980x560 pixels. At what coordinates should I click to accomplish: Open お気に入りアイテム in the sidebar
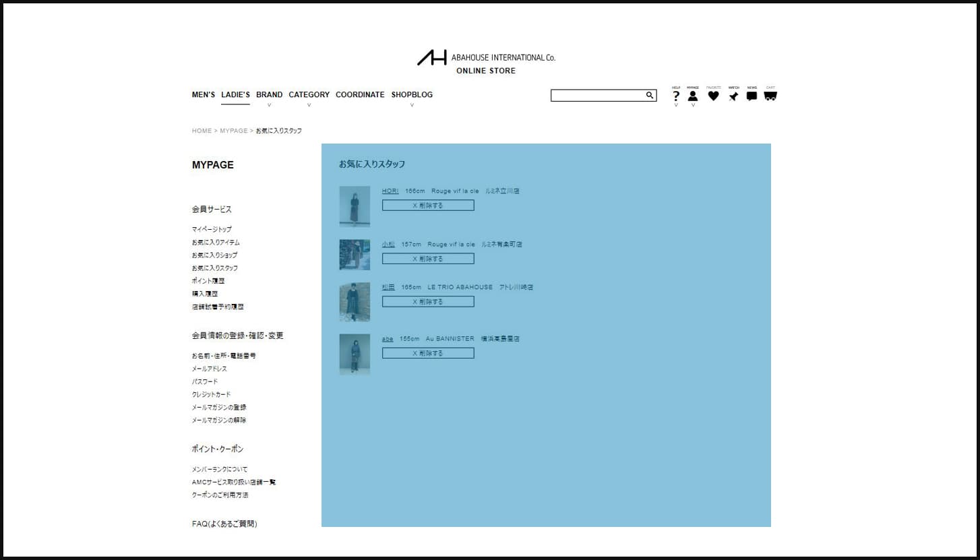[x=216, y=243]
